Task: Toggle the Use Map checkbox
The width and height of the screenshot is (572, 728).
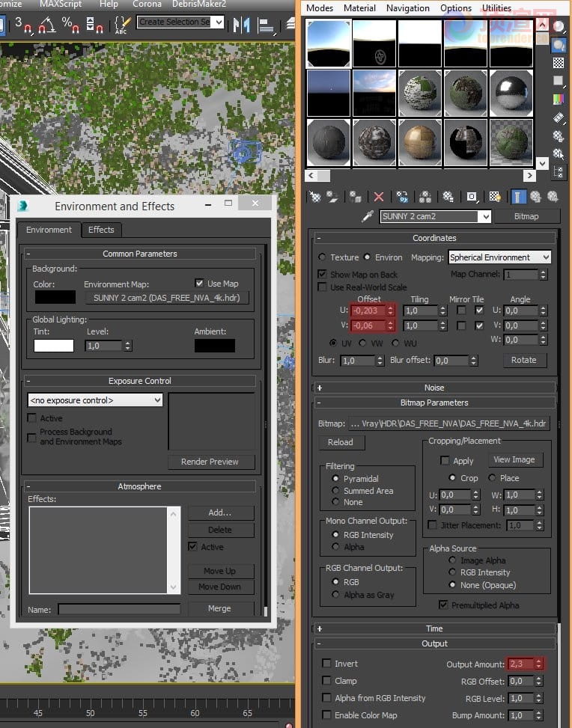Action: coord(199,284)
